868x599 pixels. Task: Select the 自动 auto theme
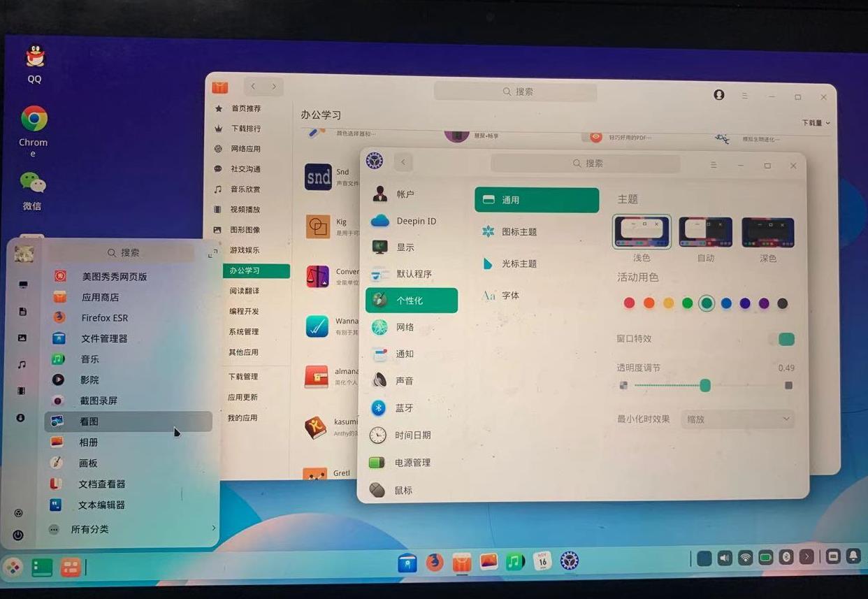(704, 231)
